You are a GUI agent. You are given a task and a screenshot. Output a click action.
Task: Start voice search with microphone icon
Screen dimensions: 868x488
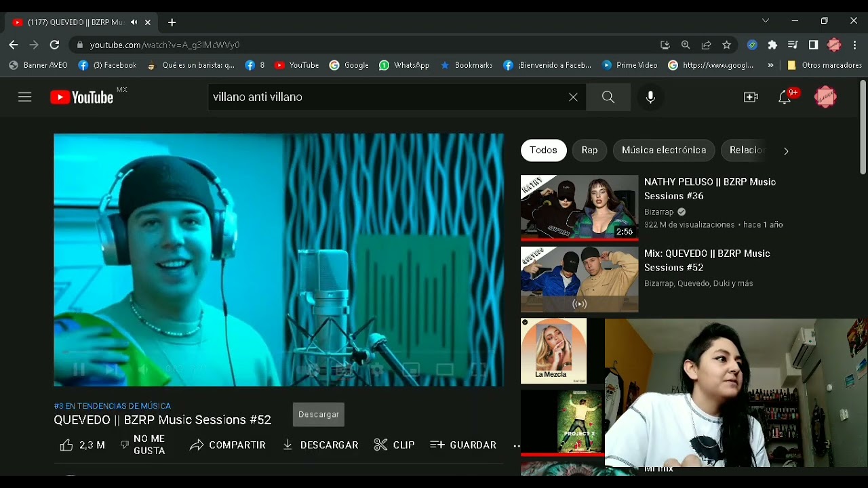650,97
